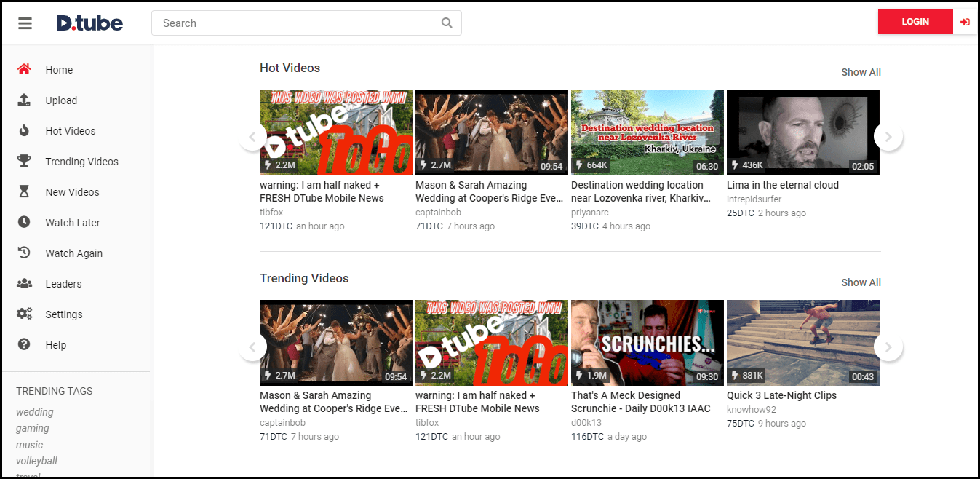The width and height of the screenshot is (980, 479).
Task: Open Leaders via the people icon
Action: [23, 283]
